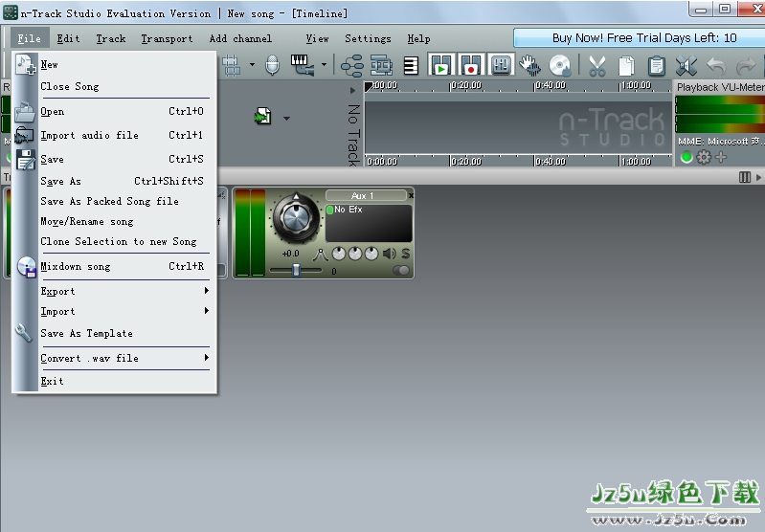
Task: Click the microphone recording settings icon
Action: (x=272, y=65)
